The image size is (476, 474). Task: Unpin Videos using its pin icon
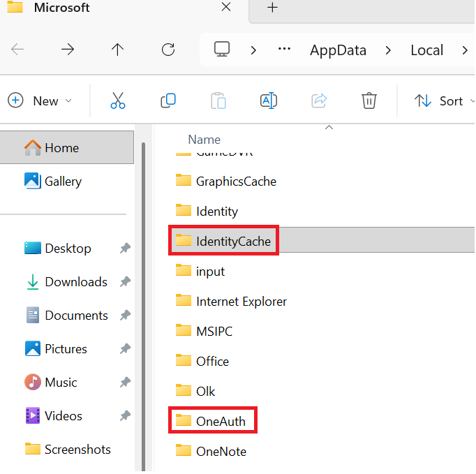[125, 415]
